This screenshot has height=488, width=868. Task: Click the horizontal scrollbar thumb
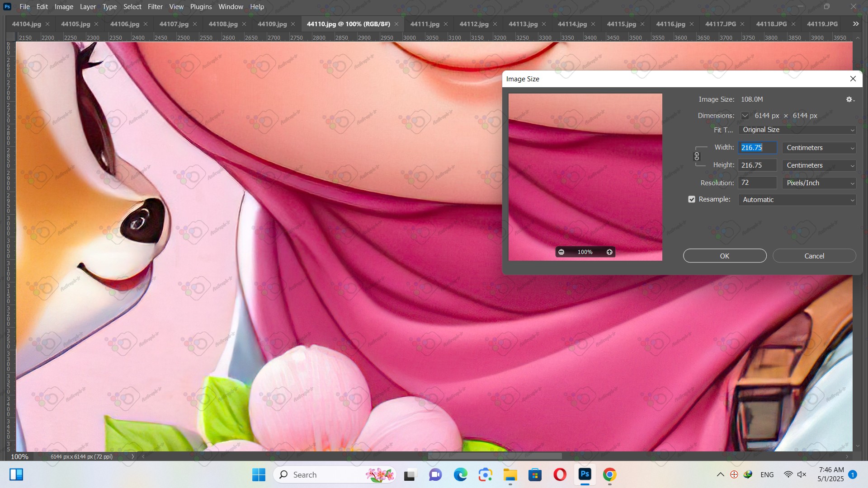495,456
